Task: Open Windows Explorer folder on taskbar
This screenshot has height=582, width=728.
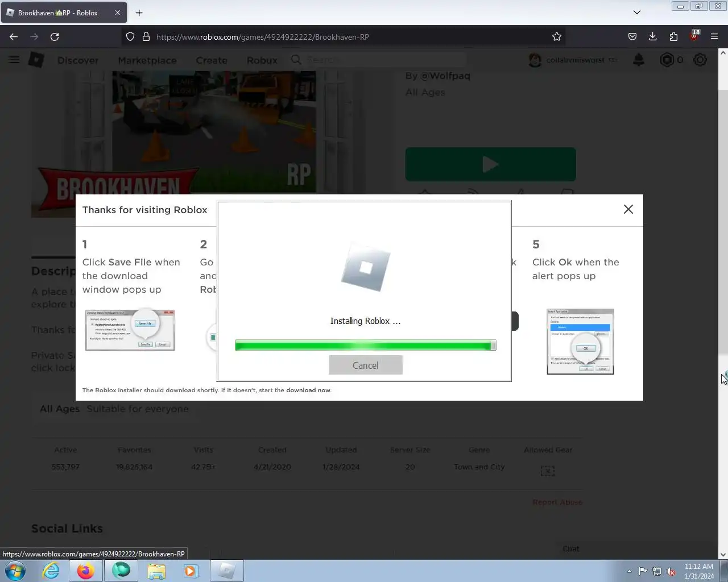Action: tap(156, 571)
